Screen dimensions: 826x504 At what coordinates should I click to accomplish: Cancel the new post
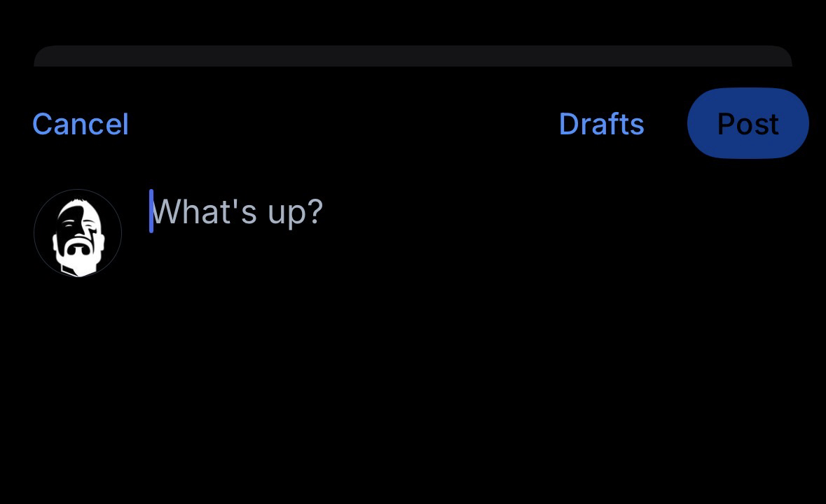(81, 125)
